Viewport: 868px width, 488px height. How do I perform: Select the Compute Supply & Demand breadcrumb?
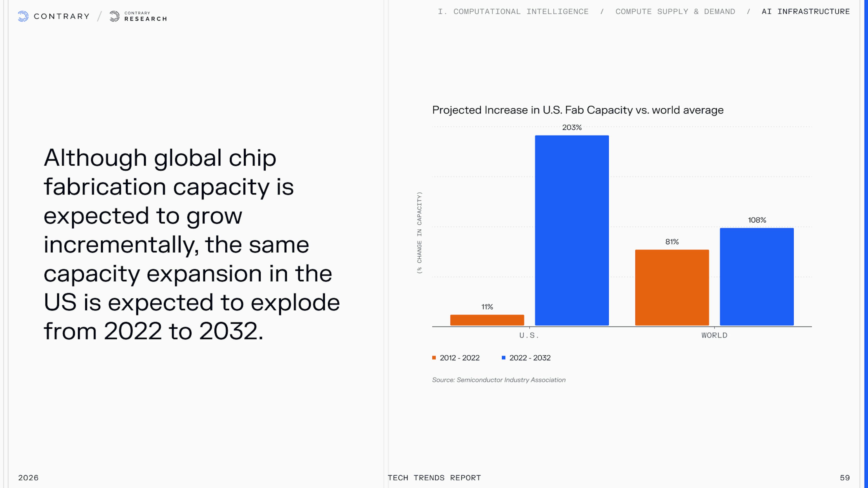[x=675, y=12]
